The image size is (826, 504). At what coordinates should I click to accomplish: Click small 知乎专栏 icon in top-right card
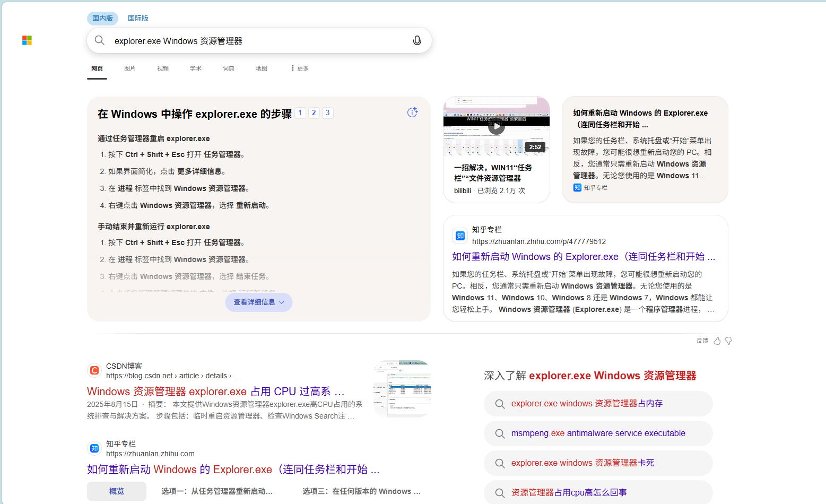coord(577,188)
